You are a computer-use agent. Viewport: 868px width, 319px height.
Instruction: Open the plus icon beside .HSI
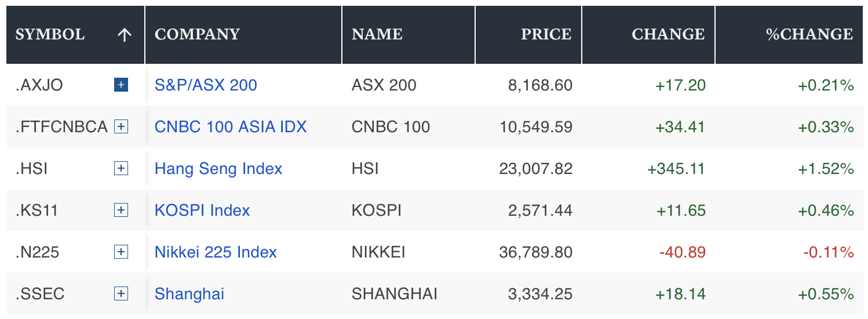pos(121,169)
